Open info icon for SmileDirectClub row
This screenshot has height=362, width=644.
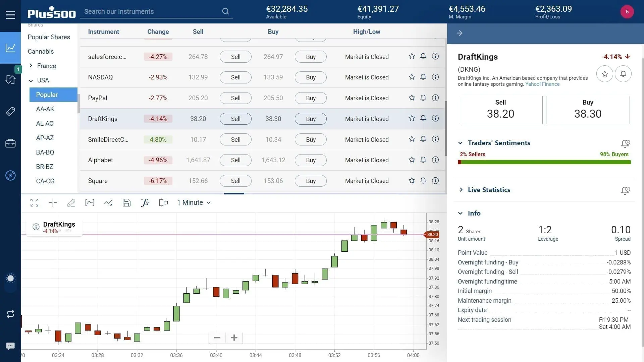pyautogui.click(x=435, y=139)
